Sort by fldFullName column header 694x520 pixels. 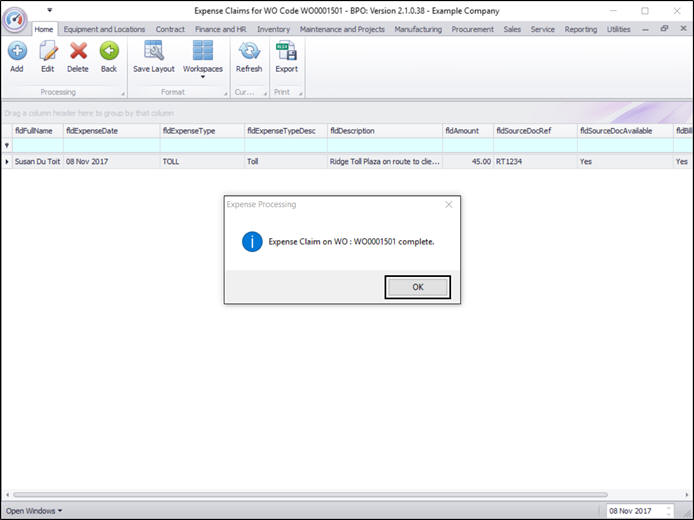[x=38, y=131]
